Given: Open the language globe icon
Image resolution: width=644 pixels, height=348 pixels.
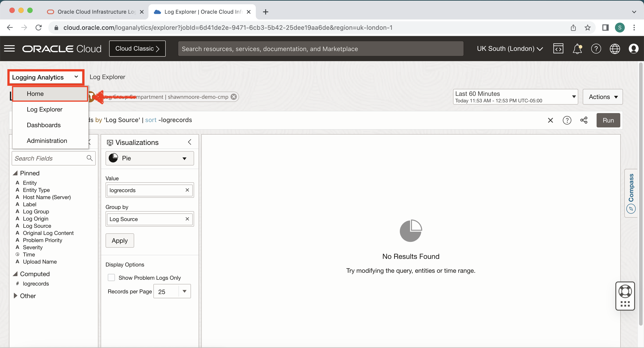Looking at the screenshot, I should 615,49.
